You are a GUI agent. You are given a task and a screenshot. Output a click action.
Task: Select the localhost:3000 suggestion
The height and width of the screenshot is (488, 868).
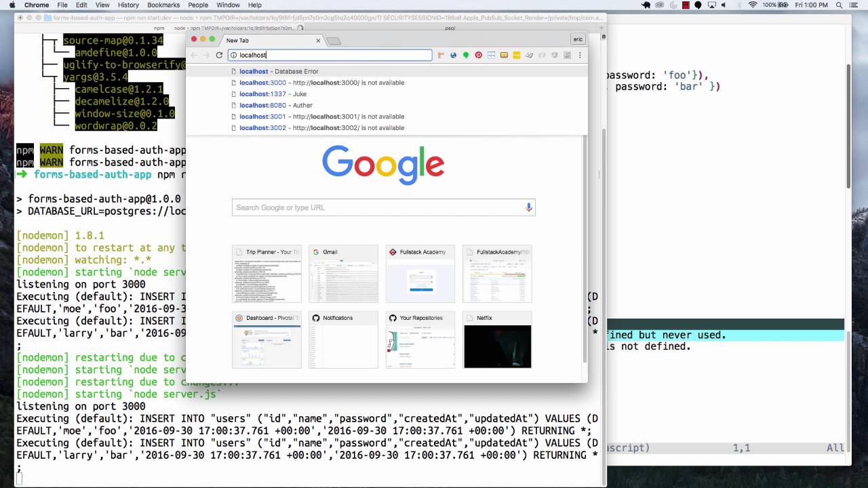pyautogui.click(x=387, y=83)
